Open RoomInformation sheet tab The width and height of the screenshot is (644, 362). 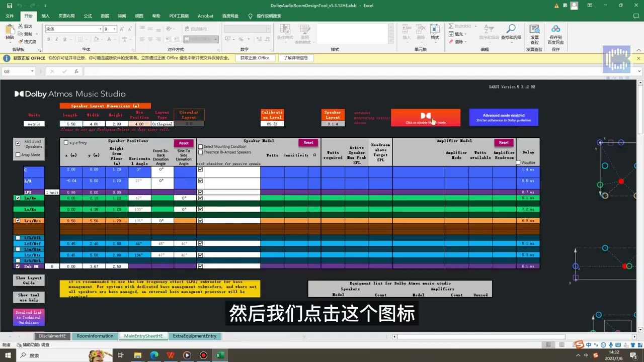(95, 336)
